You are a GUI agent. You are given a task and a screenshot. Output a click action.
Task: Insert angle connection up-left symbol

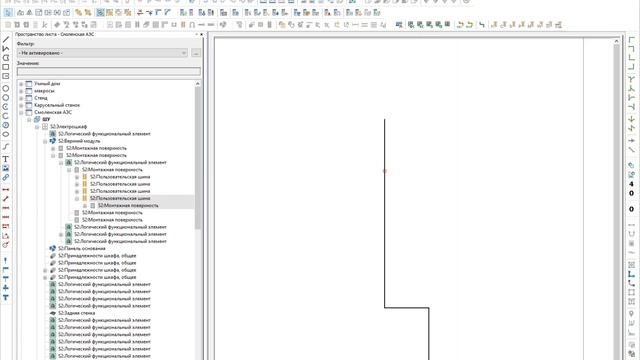(x=631, y=67)
